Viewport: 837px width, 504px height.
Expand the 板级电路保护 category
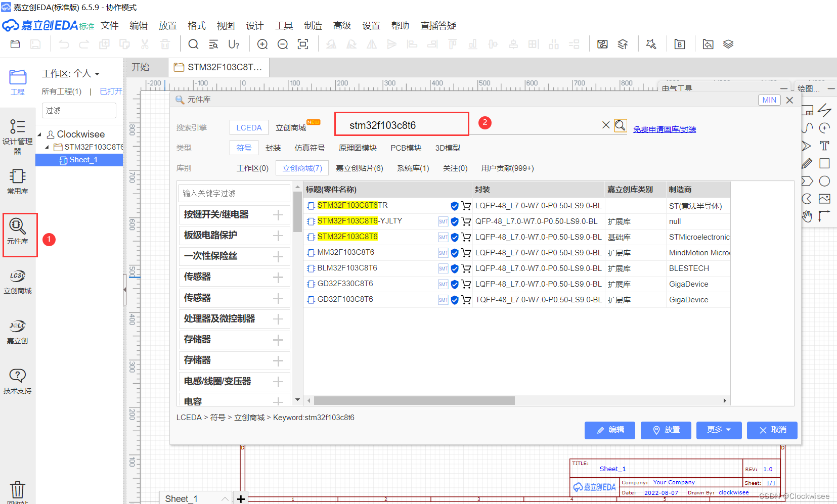tap(278, 236)
